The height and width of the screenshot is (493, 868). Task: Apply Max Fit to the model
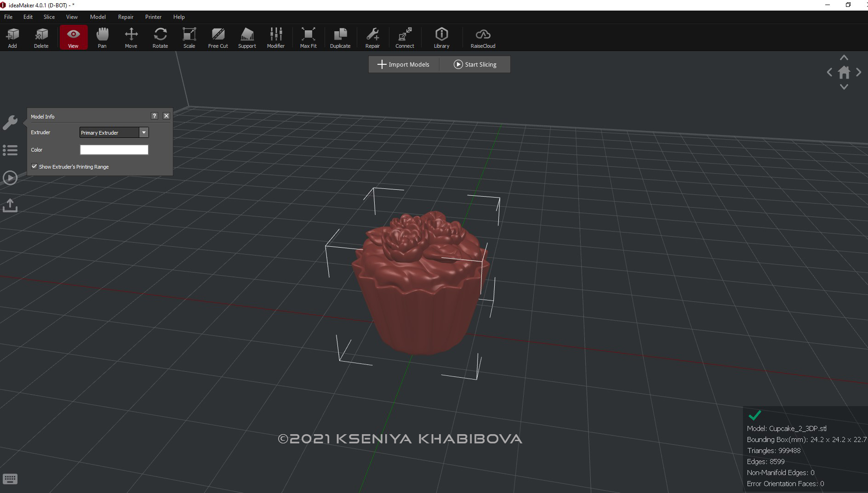coord(308,37)
